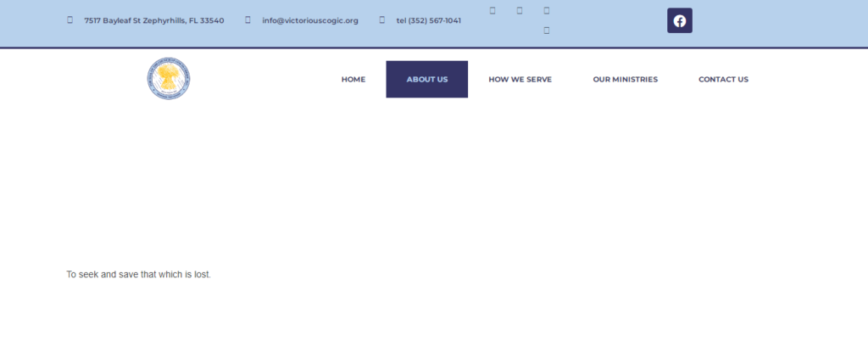
Task: Click the info@victoriouscogic.org email link
Action: pos(309,20)
